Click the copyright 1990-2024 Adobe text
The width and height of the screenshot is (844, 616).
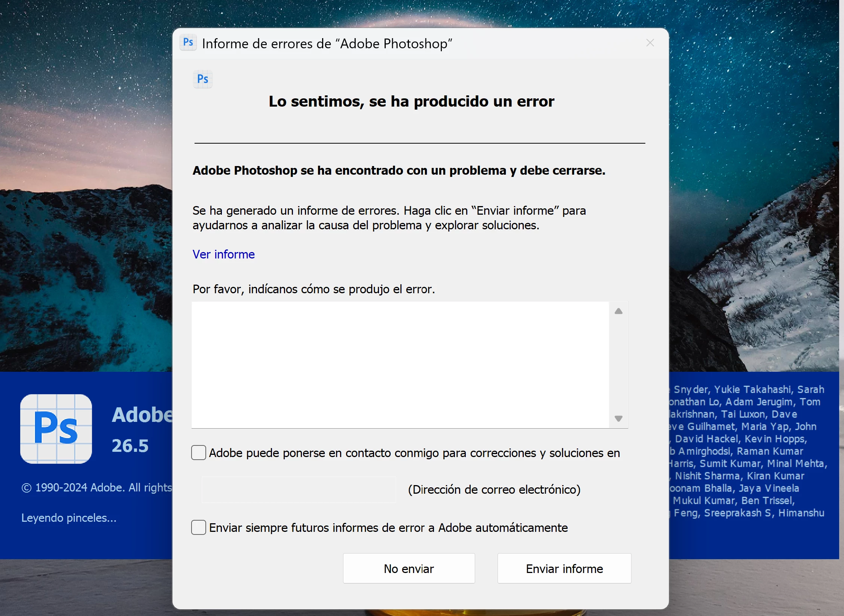click(x=97, y=487)
